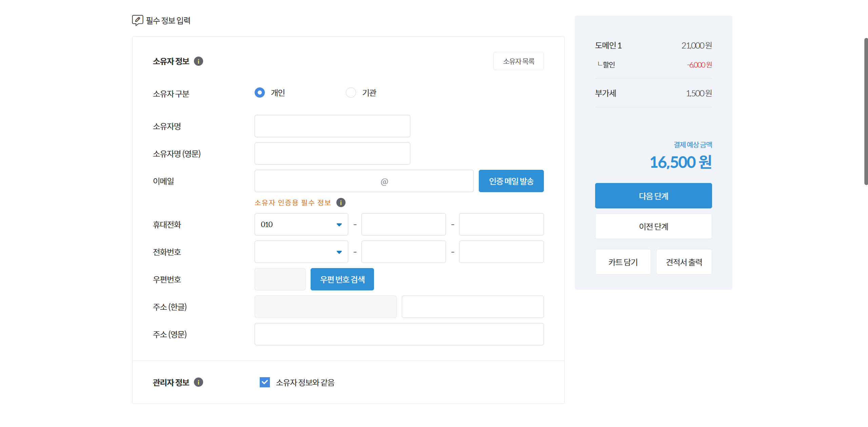The height and width of the screenshot is (427, 868).
Task: Open the 전화번호 area code dropdown
Action: pos(301,252)
